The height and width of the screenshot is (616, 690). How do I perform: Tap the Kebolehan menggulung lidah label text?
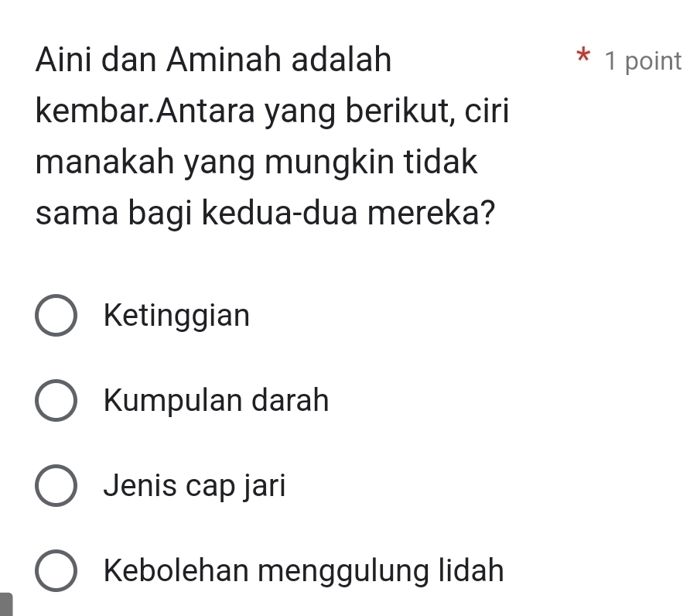(x=303, y=571)
